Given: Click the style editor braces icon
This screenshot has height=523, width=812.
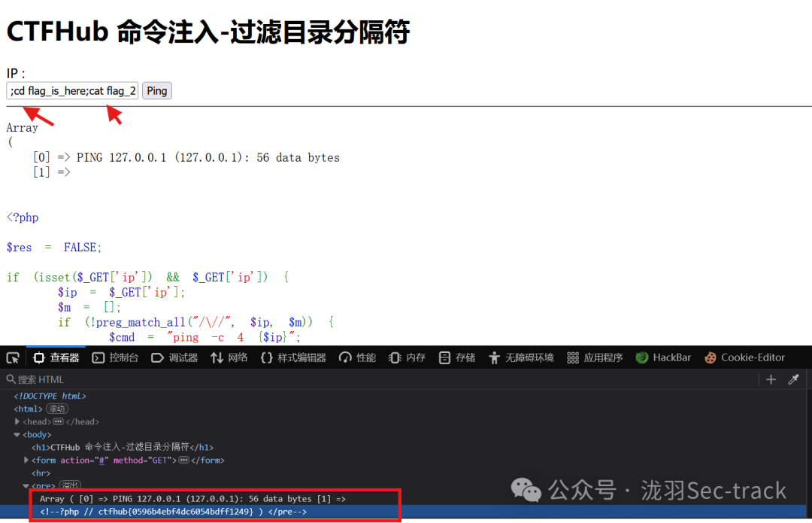Looking at the screenshot, I should 266,357.
